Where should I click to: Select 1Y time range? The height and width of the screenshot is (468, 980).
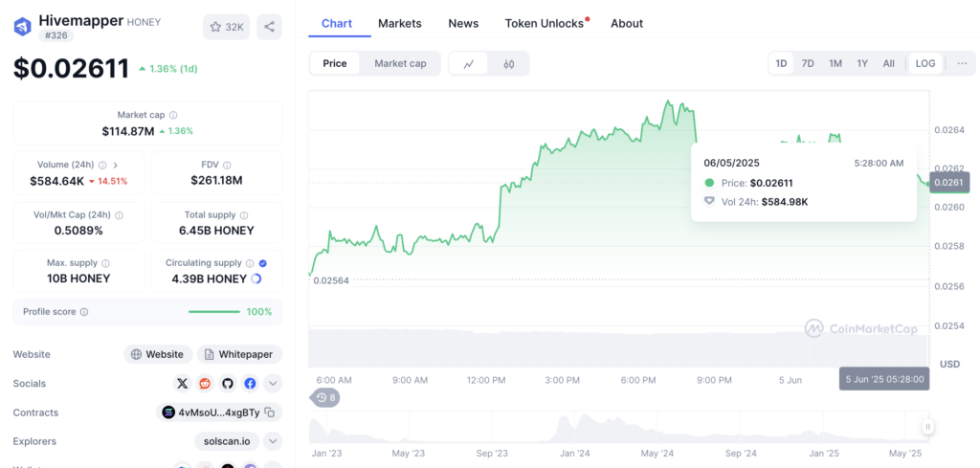pyautogui.click(x=862, y=64)
